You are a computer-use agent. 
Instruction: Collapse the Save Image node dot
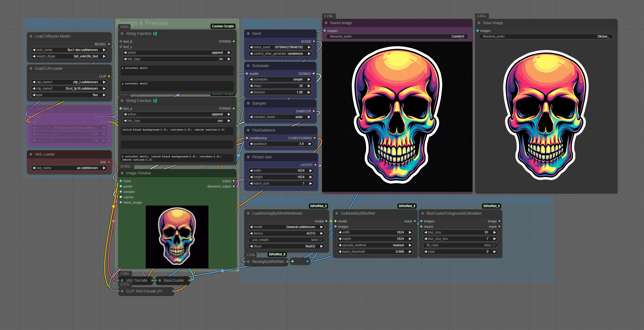[x=479, y=23]
